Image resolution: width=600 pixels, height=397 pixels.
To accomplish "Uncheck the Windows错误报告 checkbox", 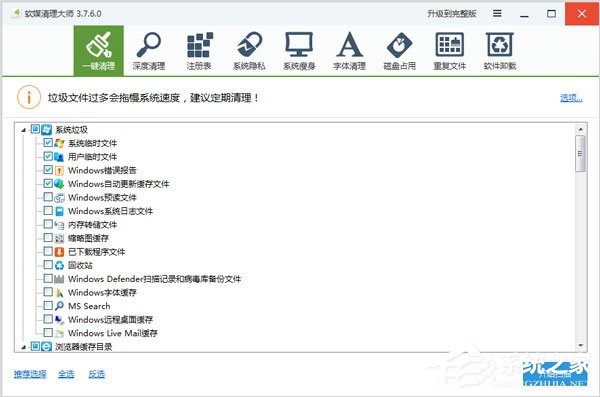I will pos(48,170).
